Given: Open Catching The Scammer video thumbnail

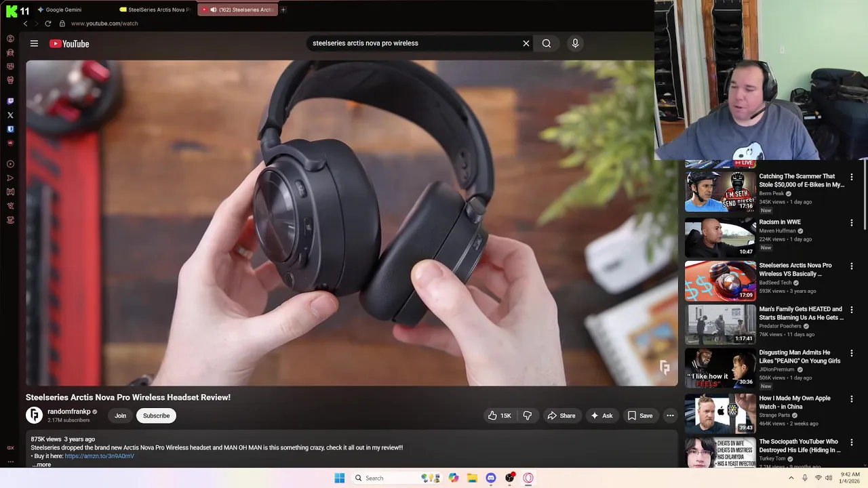Looking at the screenshot, I should (720, 190).
